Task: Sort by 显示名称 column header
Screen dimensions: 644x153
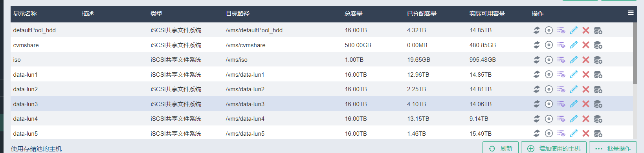Action: [25, 14]
